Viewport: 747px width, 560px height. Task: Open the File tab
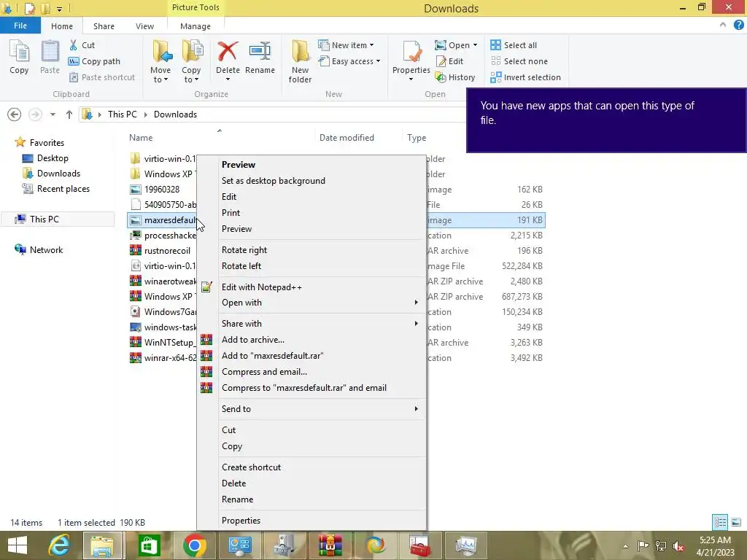coord(20,26)
